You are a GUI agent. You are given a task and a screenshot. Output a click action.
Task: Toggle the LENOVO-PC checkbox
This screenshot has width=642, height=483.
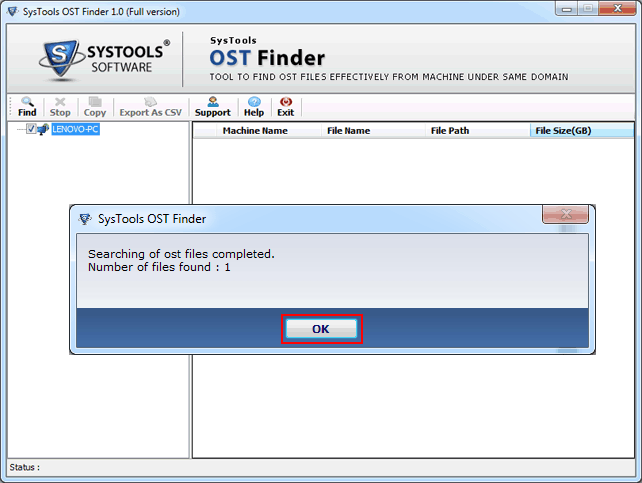pyautogui.click(x=31, y=129)
